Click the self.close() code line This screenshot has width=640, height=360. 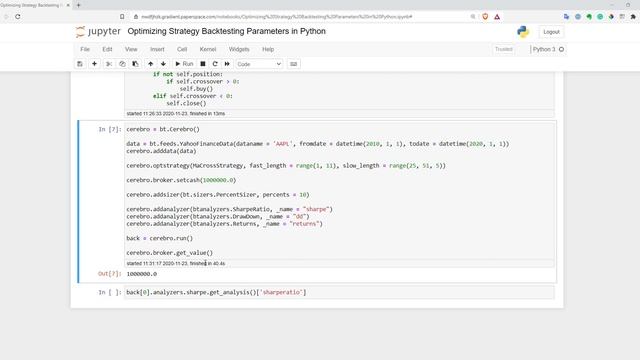(x=186, y=103)
